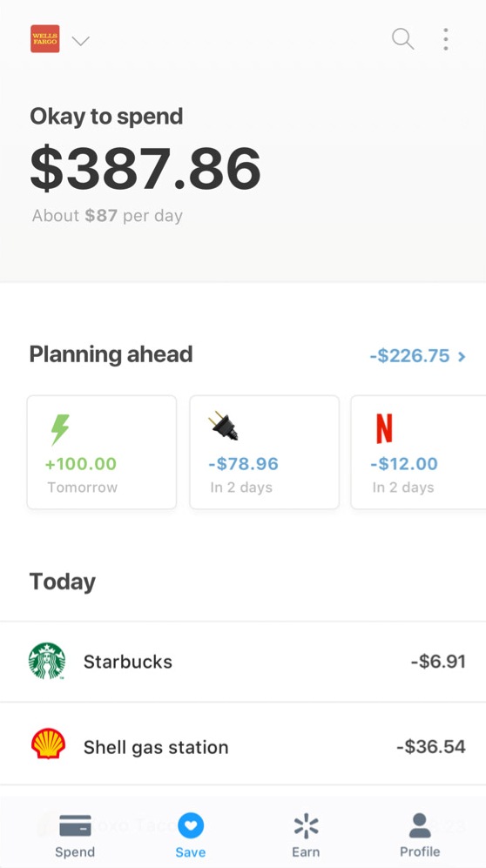Image resolution: width=486 pixels, height=868 pixels.
Task: Tap the About $87 per day text
Action: tap(107, 215)
